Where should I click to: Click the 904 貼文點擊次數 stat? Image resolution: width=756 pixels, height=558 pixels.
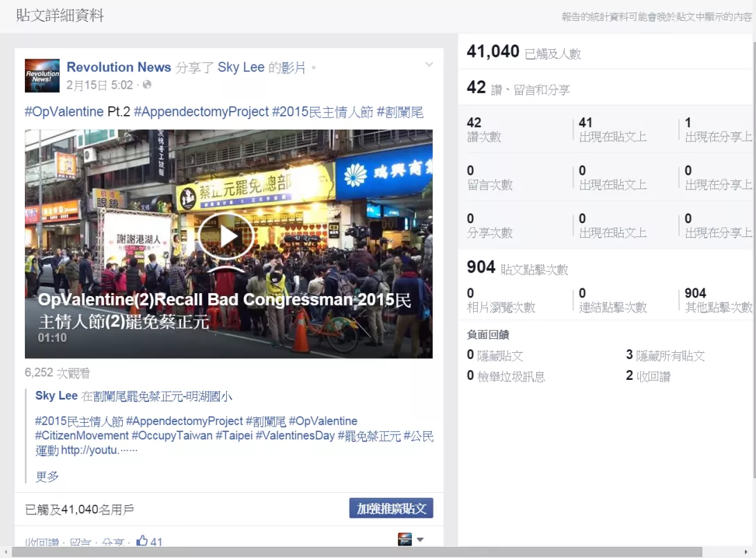click(517, 267)
